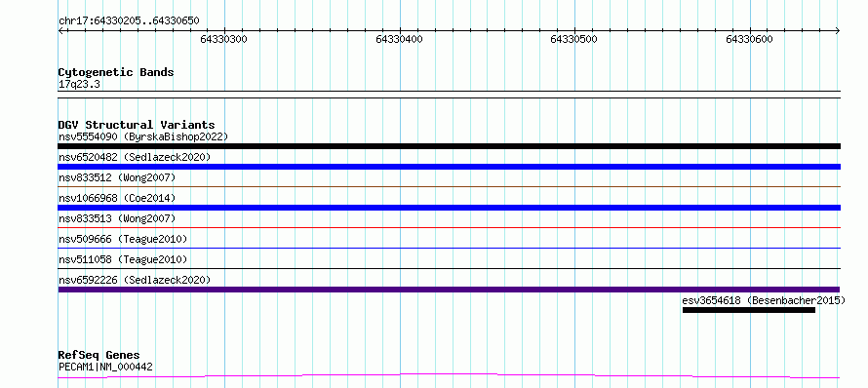Select the blue nsv6520482 variant bar
Image resolution: width=868 pixels, height=388 pixels.
point(449,167)
